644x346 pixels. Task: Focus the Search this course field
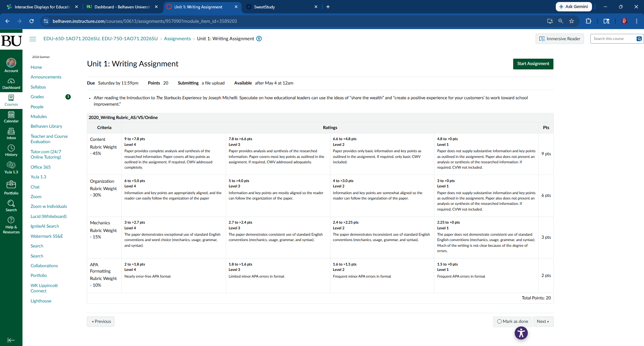pos(613,39)
